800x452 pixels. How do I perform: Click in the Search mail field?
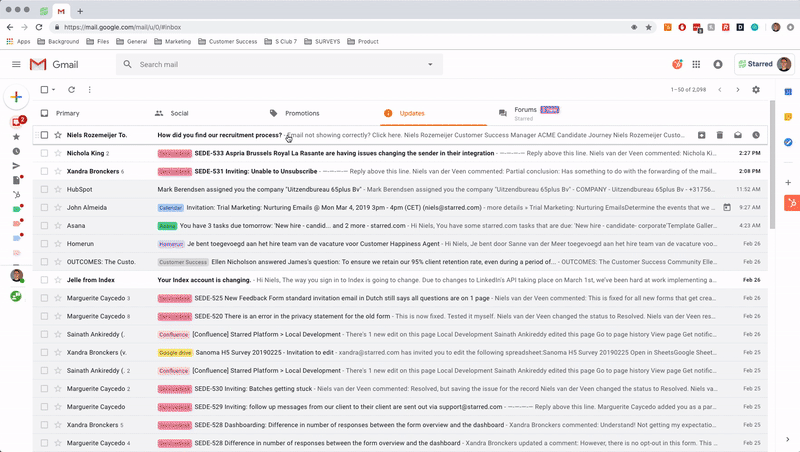(x=279, y=64)
